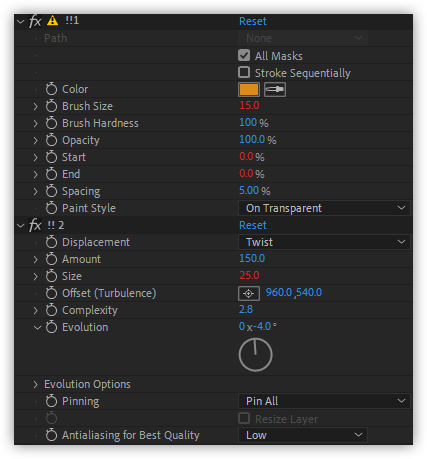This screenshot has width=427, height=459.
Task: Open the orange Color swatch
Action: tap(249, 89)
